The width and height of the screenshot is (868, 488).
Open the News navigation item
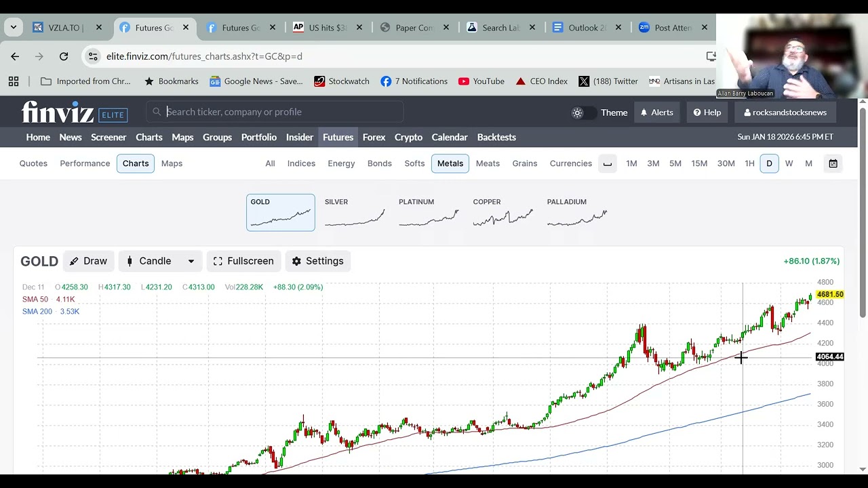tap(71, 137)
